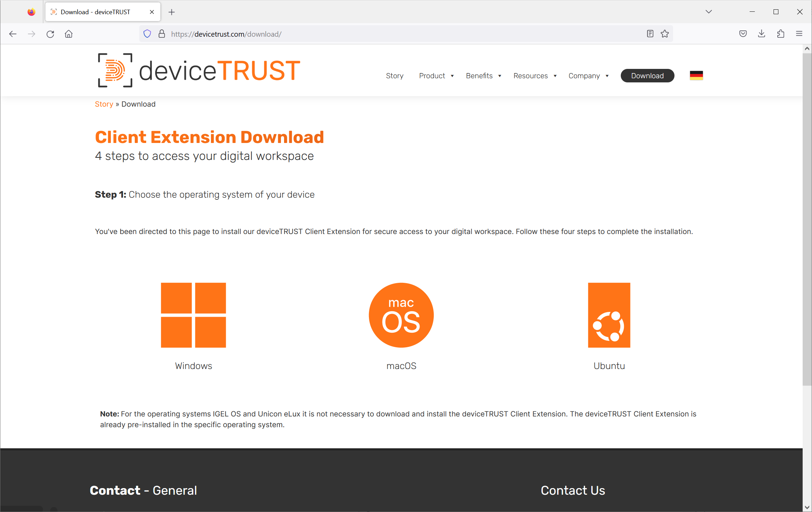Expand the Product dropdown menu
This screenshot has width=812, height=512.
point(432,75)
